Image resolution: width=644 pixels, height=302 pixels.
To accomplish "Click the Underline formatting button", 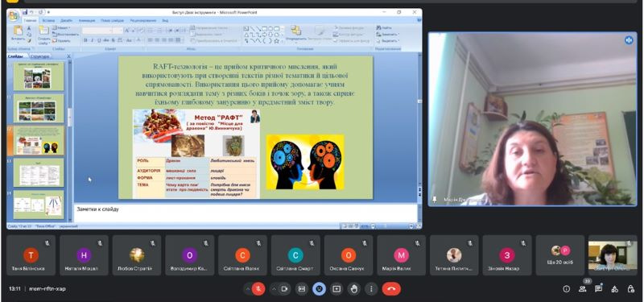I will pyautogui.click(x=99, y=40).
